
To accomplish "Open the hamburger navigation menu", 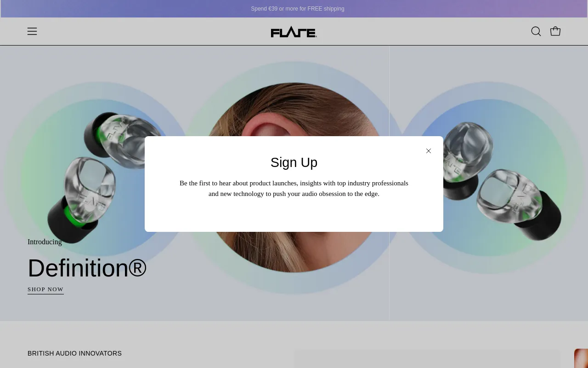I will pos(32,31).
